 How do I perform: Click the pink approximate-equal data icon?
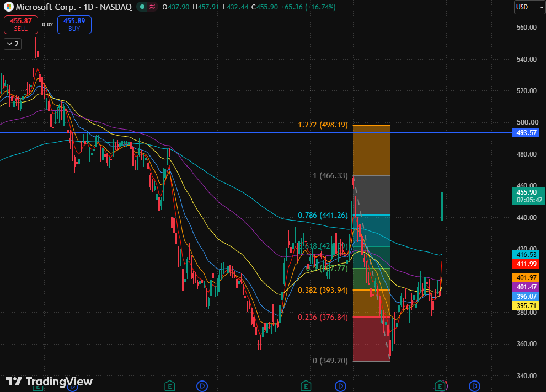click(x=152, y=7)
